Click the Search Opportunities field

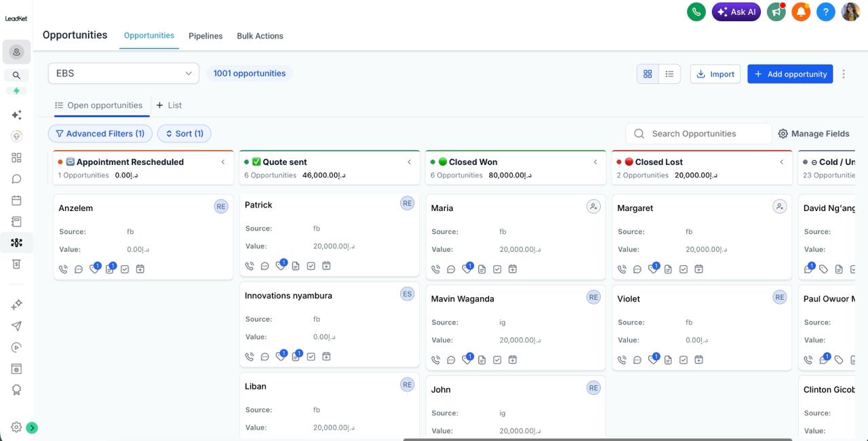pyautogui.click(x=698, y=134)
